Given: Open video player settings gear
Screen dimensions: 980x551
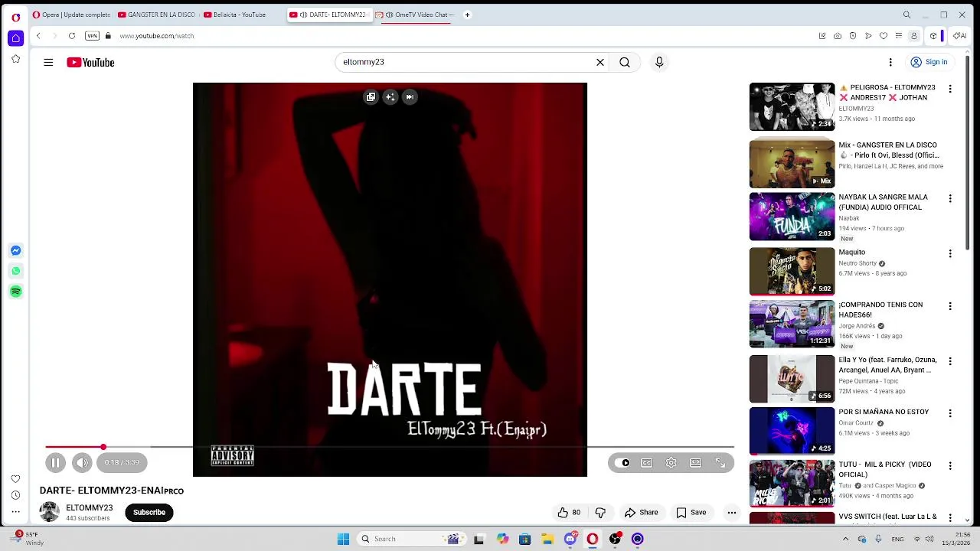Looking at the screenshot, I should tap(671, 462).
